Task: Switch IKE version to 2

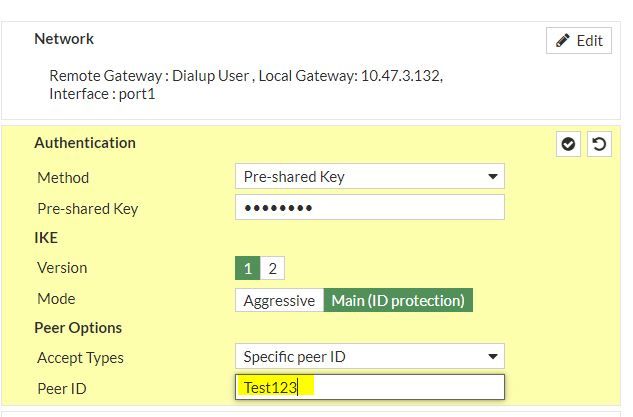Action: tap(272, 268)
